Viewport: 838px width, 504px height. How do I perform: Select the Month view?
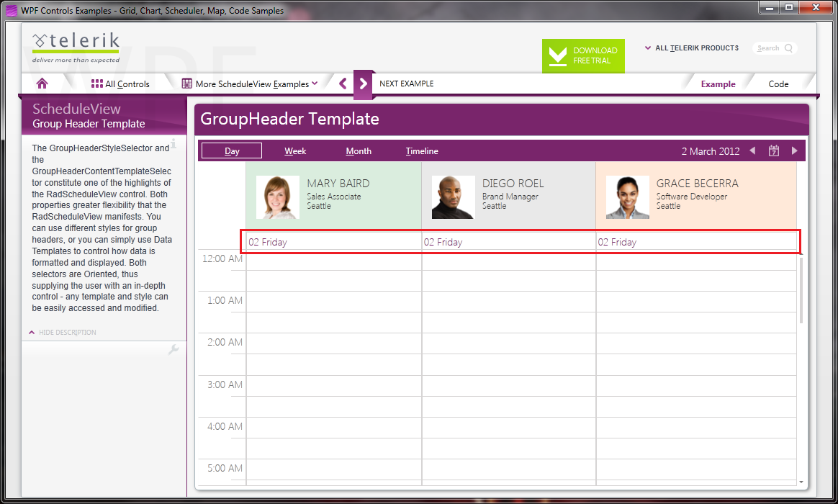coord(359,151)
